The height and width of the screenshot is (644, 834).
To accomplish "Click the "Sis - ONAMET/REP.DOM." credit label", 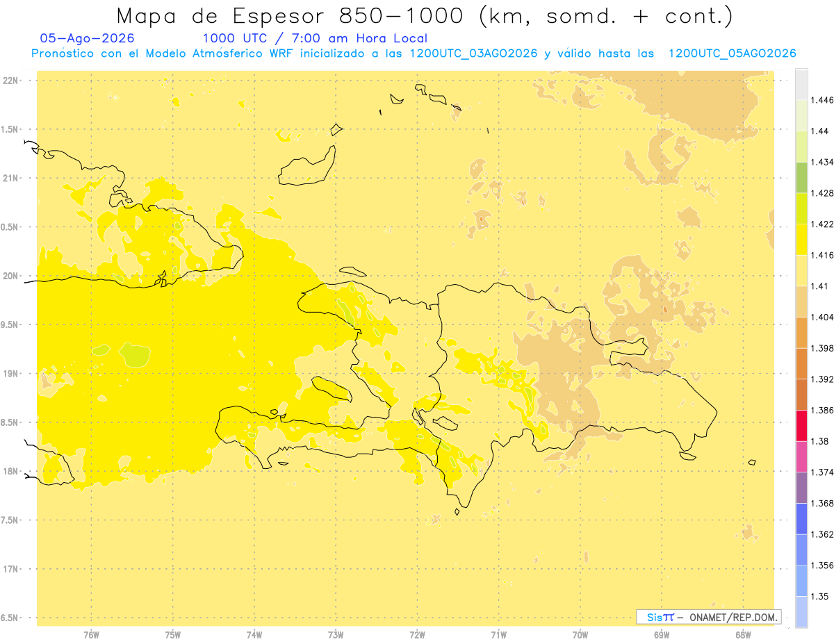I will coord(709,617).
